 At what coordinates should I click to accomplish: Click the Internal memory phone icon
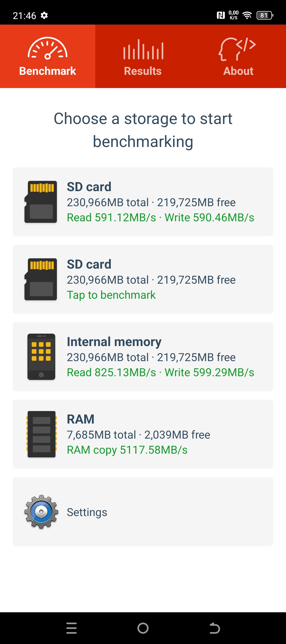point(41,357)
